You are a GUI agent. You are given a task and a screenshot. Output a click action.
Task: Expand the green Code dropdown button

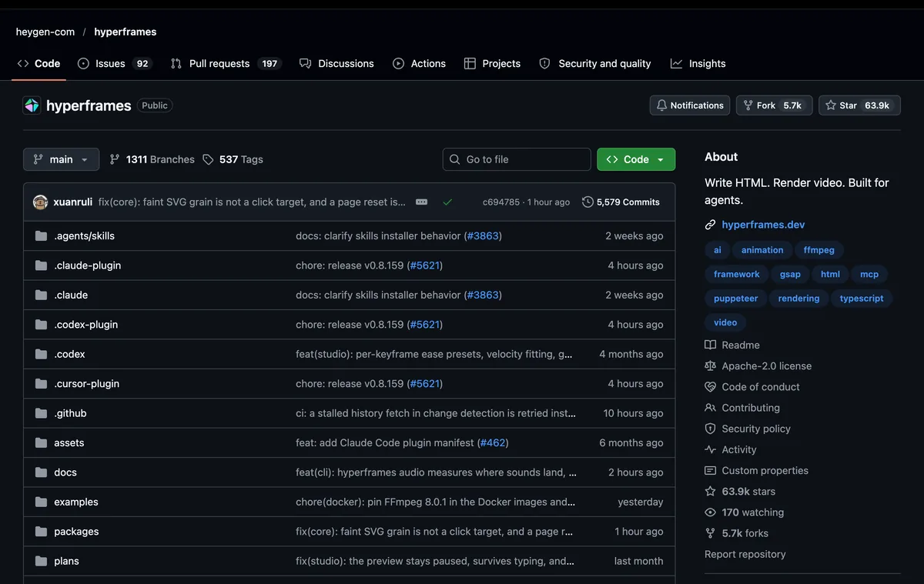(636, 159)
